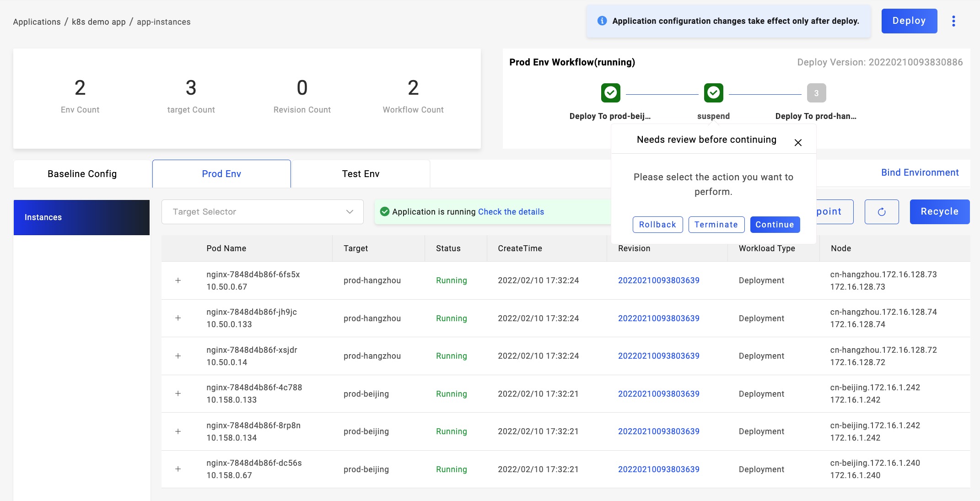
Task: Close the review popup with X
Action: pyautogui.click(x=798, y=143)
